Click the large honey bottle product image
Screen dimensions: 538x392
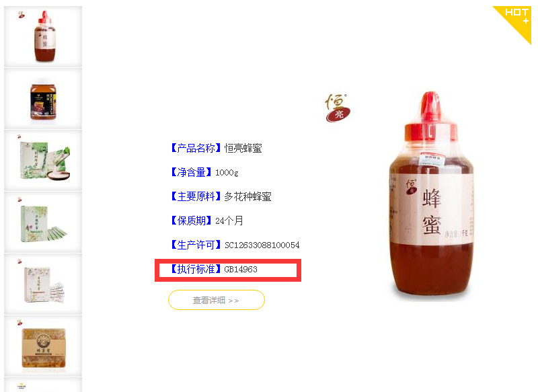pos(431,194)
